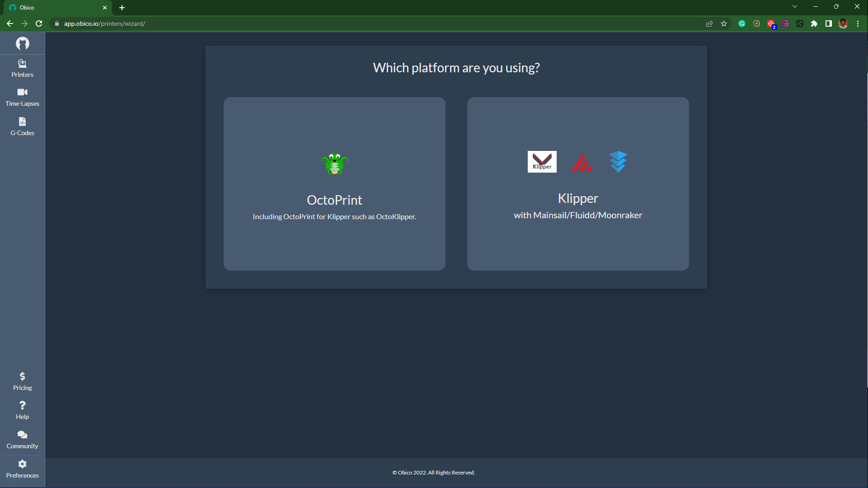Click the blue Fluidd logo

click(x=618, y=162)
